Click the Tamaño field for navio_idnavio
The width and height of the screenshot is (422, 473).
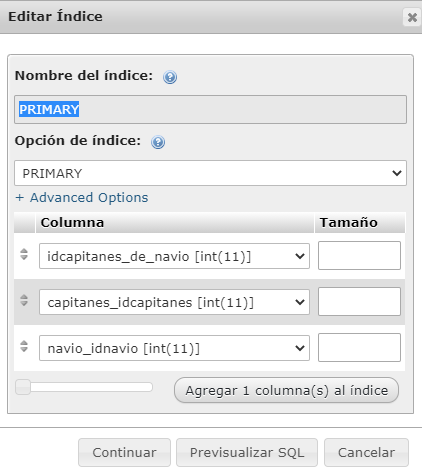(x=359, y=347)
